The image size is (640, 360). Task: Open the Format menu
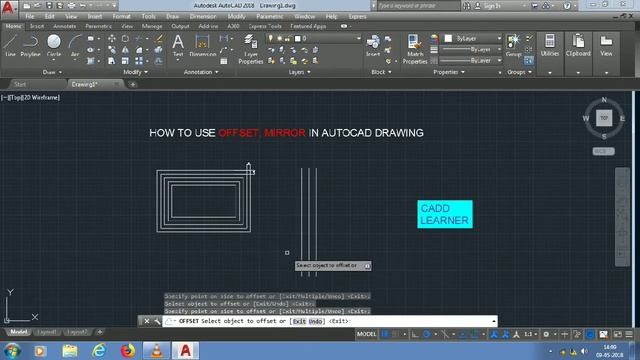point(121,17)
